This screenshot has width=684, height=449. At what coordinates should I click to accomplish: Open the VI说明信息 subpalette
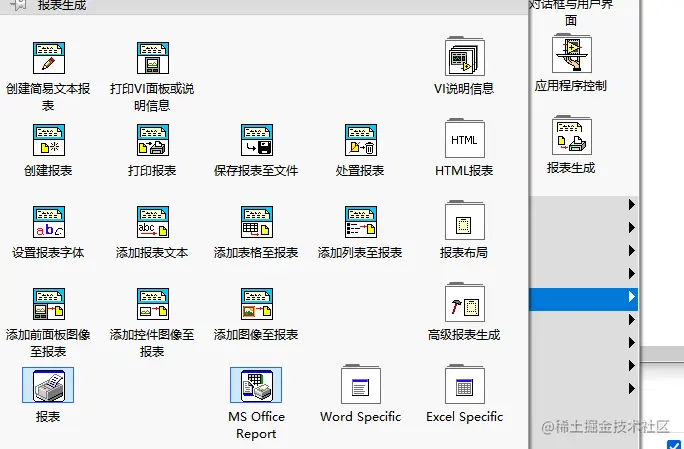pos(465,56)
